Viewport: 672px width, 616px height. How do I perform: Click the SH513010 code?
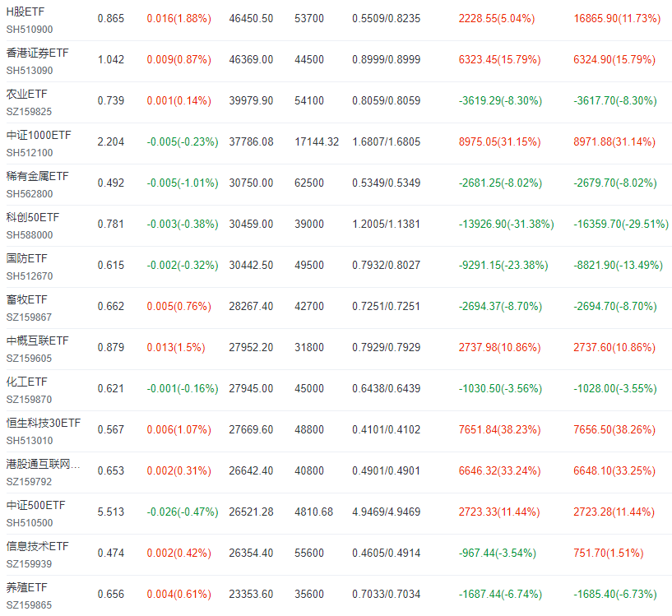point(30,441)
